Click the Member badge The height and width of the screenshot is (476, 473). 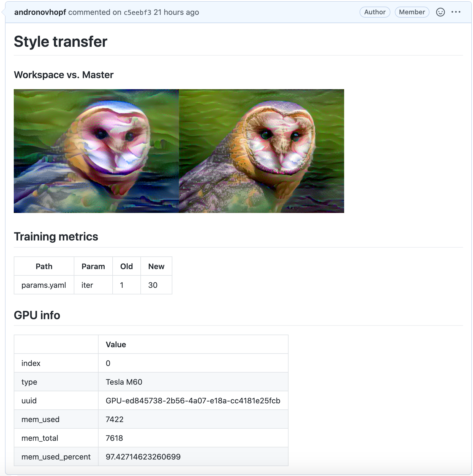coord(412,12)
